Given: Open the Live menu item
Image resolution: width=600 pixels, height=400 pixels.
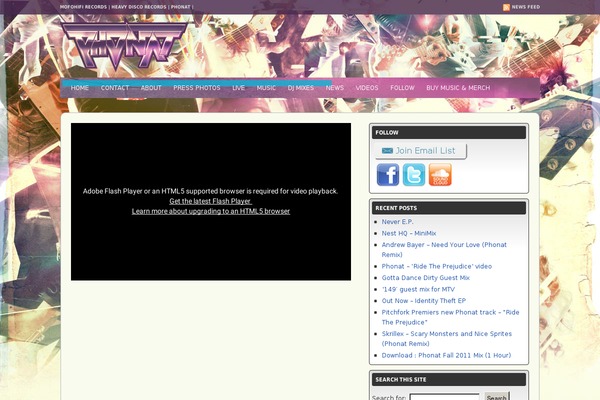Looking at the screenshot, I should (x=238, y=88).
